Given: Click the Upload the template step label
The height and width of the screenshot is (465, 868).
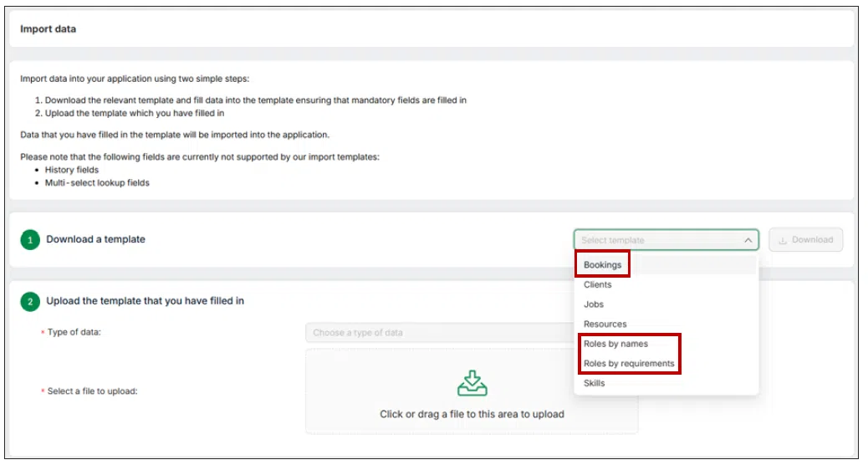Looking at the screenshot, I should coord(145,300).
